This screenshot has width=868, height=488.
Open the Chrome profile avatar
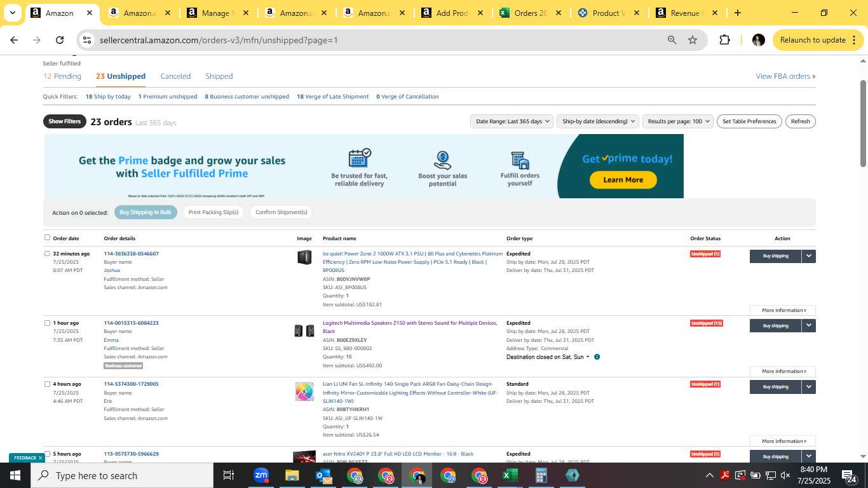tap(758, 40)
